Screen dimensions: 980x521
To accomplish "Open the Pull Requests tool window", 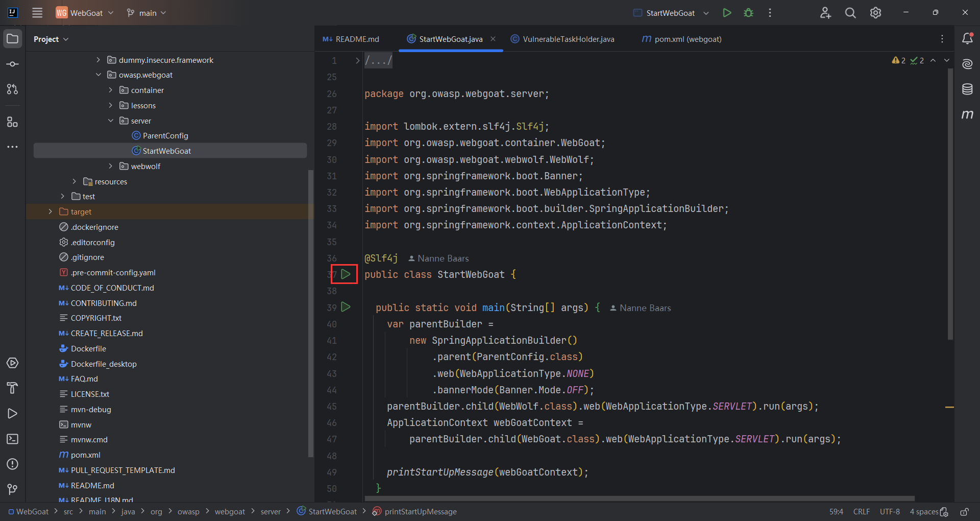I will tap(13, 89).
